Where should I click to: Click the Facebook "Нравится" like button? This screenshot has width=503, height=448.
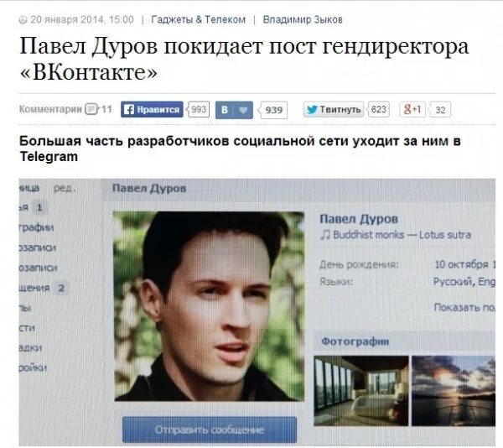(152, 109)
